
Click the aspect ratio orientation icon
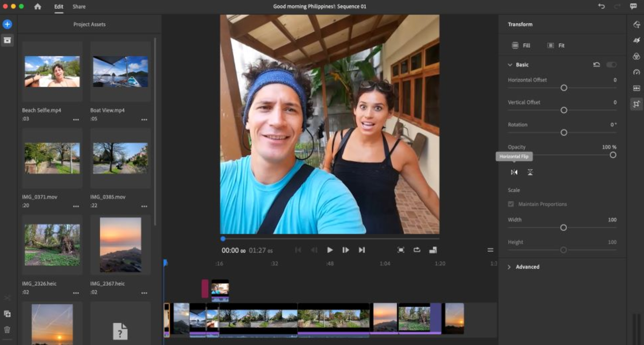click(x=433, y=250)
